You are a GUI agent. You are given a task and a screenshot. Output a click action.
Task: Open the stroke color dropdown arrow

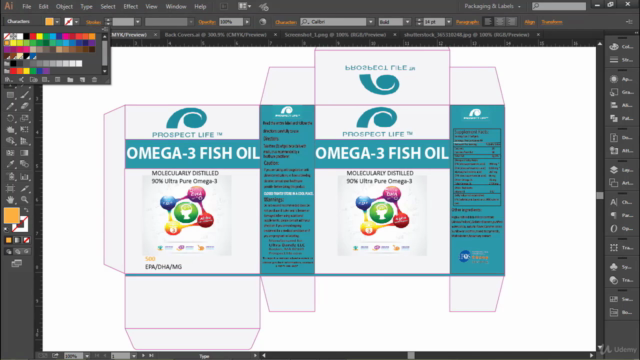click(x=76, y=22)
